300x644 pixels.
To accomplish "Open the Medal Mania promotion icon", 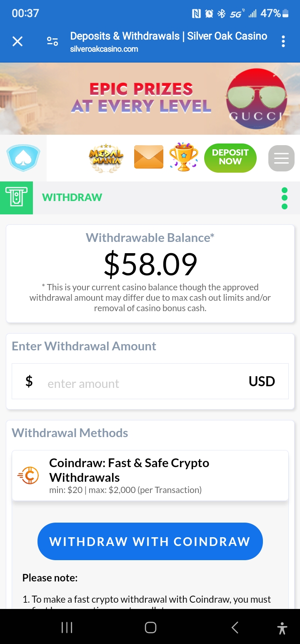I will click(x=106, y=158).
